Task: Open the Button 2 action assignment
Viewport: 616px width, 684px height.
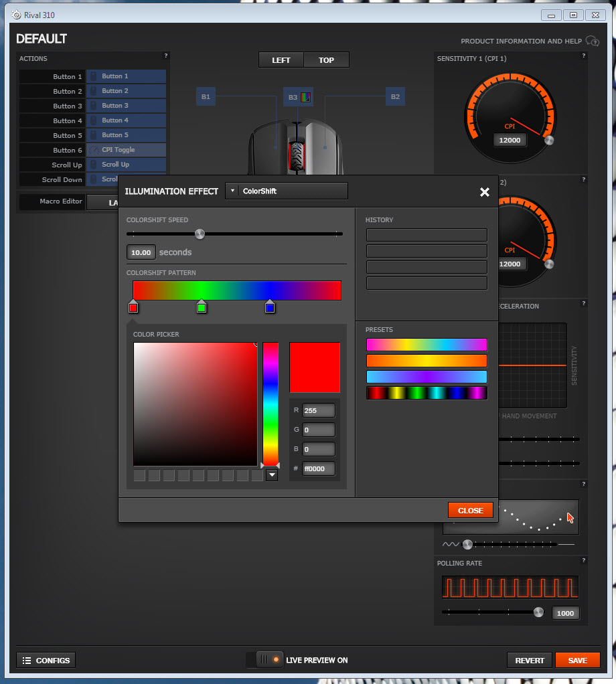Action: (126, 91)
